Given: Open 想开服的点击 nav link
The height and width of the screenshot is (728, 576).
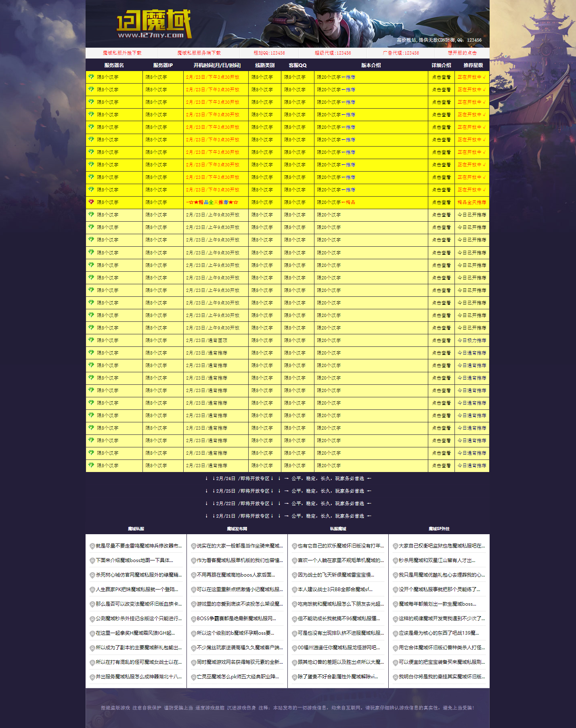Looking at the screenshot, I should pos(462,53).
